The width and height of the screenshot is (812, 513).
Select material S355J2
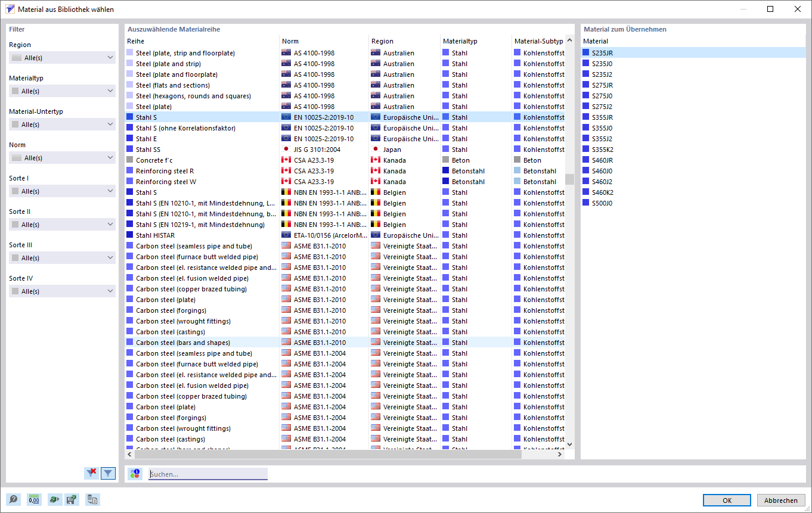[x=693, y=139]
